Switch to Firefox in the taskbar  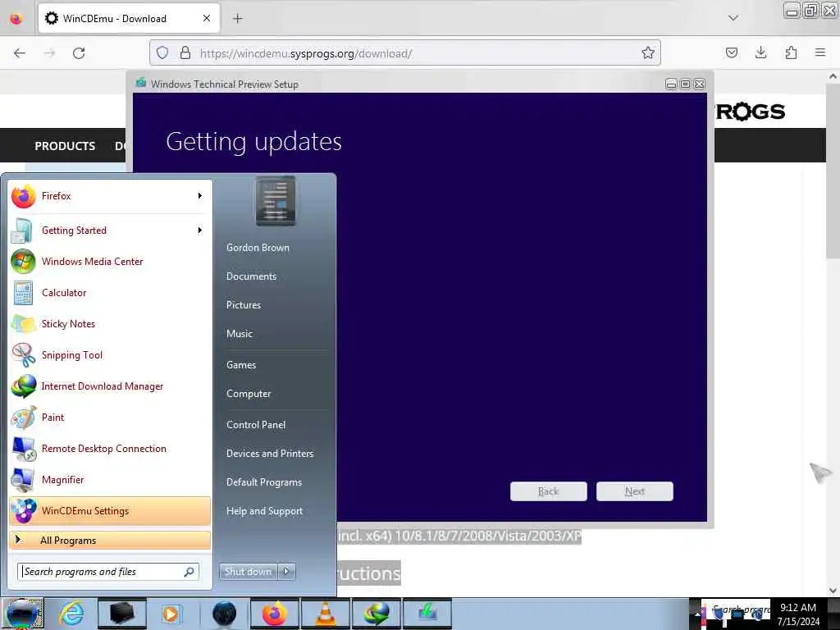tap(275, 614)
